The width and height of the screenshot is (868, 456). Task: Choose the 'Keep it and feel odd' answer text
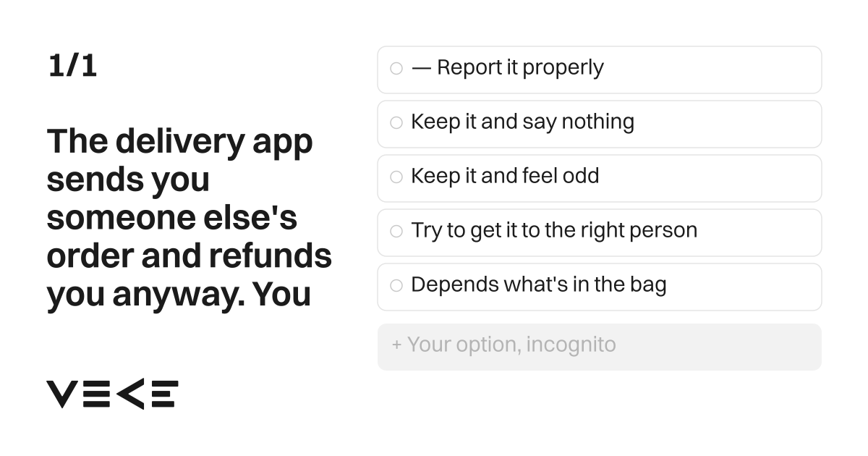click(x=505, y=176)
